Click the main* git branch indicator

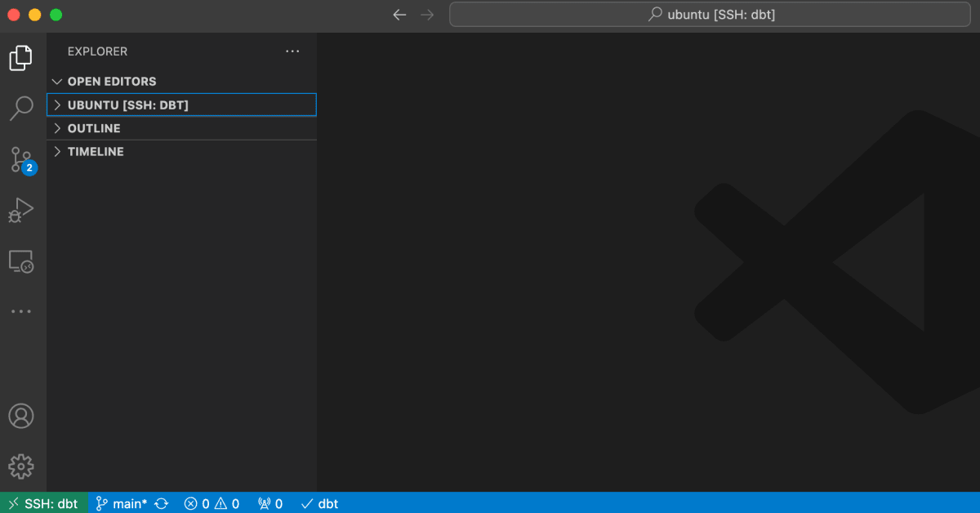pyautogui.click(x=121, y=503)
